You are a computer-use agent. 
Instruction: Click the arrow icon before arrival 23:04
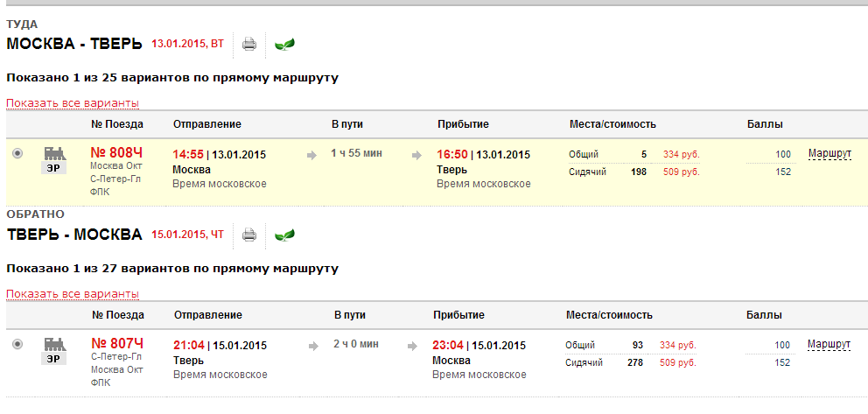point(412,347)
